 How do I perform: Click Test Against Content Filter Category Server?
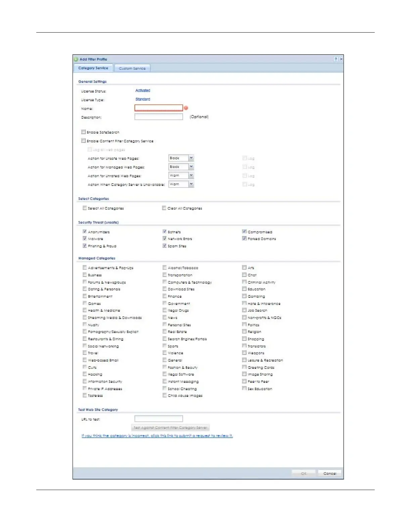(170, 428)
